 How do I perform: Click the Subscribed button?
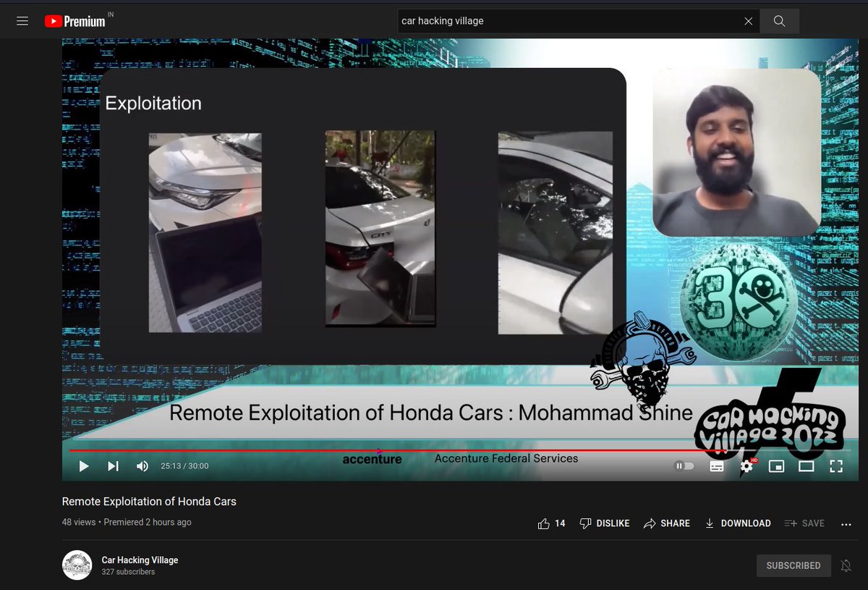[x=793, y=565]
